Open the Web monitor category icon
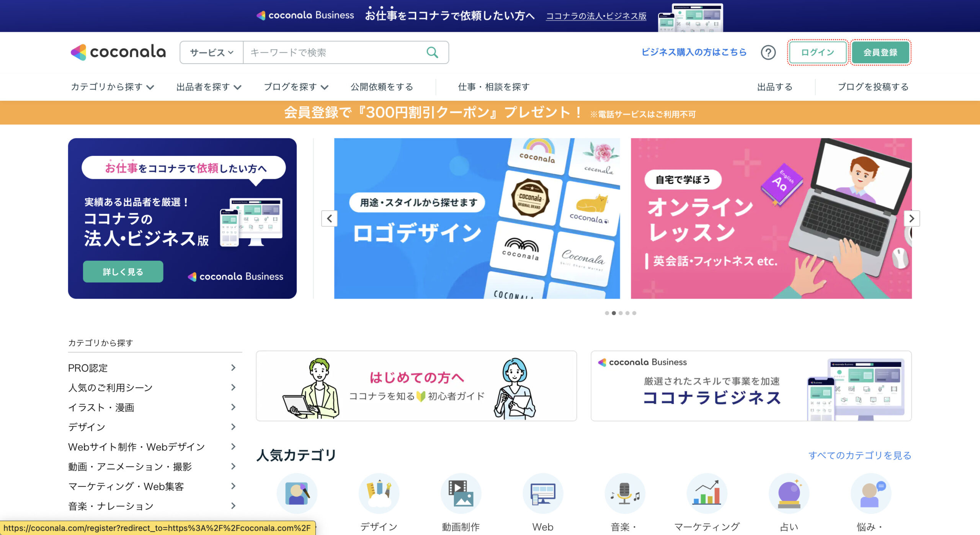This screenshot has width=980, height=535. point(543,493)
